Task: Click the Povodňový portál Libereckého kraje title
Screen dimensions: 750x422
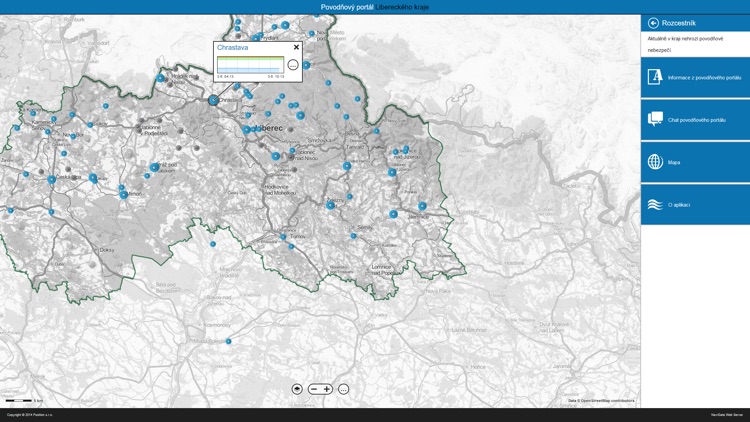Action: click(x=375, y=7)
